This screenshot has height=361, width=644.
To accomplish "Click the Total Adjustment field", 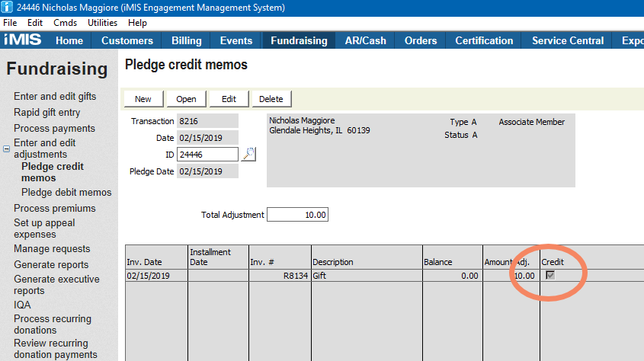I will [x=297, y=215].
